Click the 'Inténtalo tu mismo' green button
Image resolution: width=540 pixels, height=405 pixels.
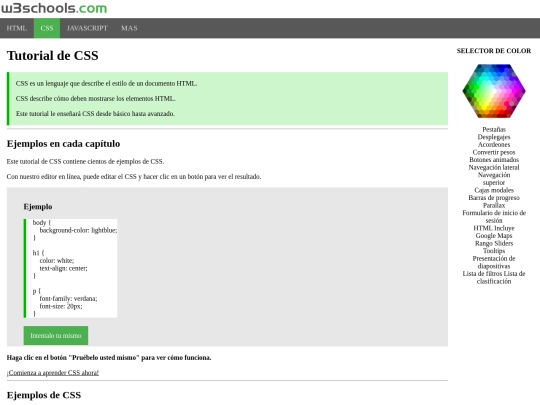click(x=56, y=335)
